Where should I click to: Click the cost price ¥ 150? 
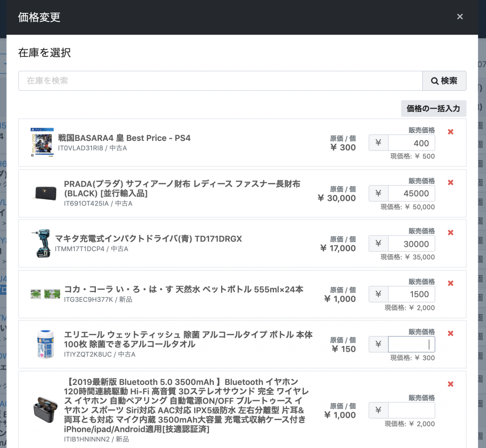pos(344,349)
